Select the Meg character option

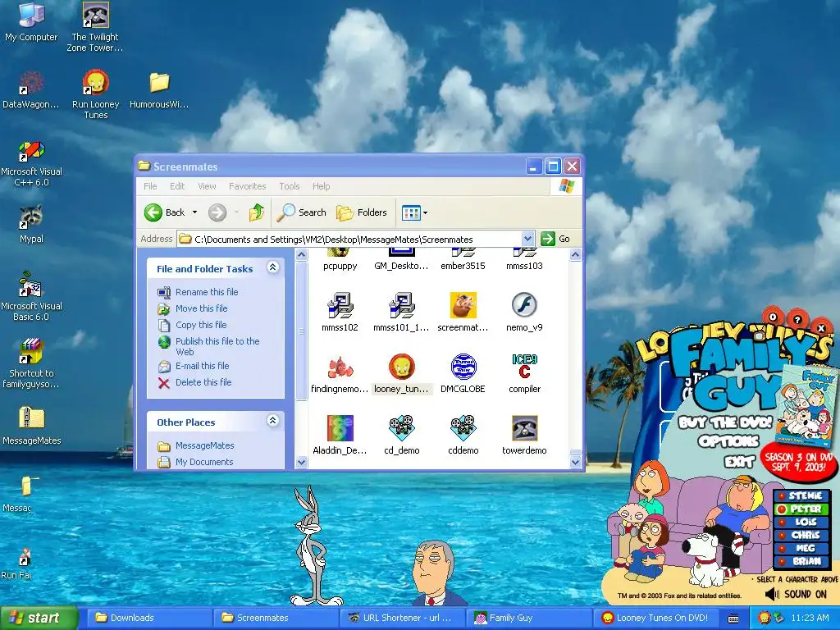point(801,548)
